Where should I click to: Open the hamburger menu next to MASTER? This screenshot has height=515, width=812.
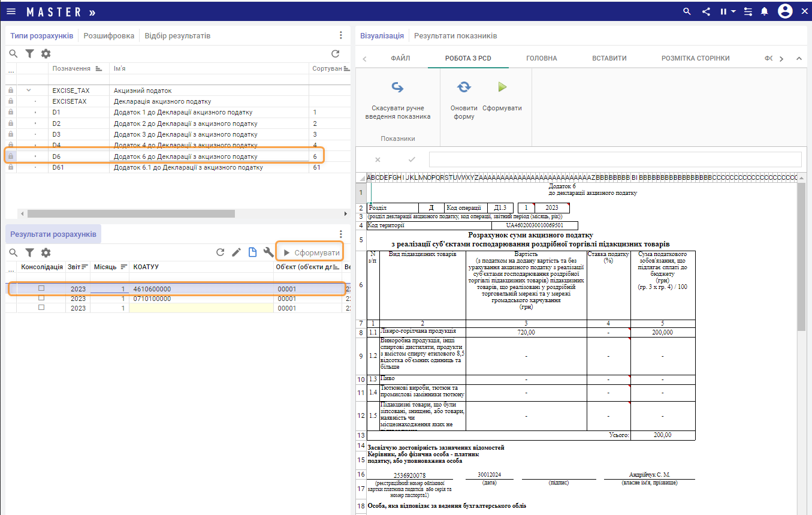11,11
